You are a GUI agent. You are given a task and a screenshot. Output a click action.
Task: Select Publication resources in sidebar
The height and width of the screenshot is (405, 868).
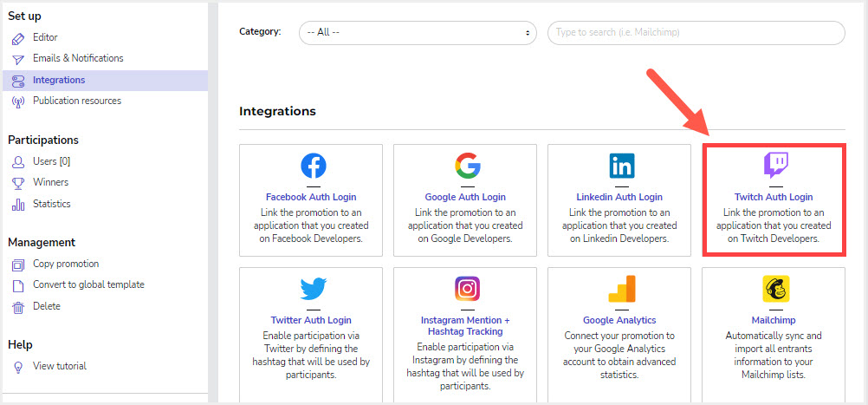point(77,101)
